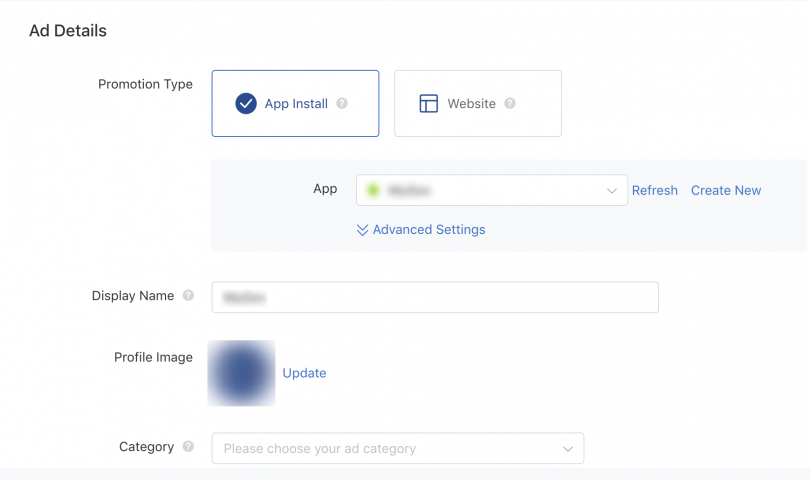Click the Category dropdown chevron arrow

pyautogui.click(x=568, y=448)
